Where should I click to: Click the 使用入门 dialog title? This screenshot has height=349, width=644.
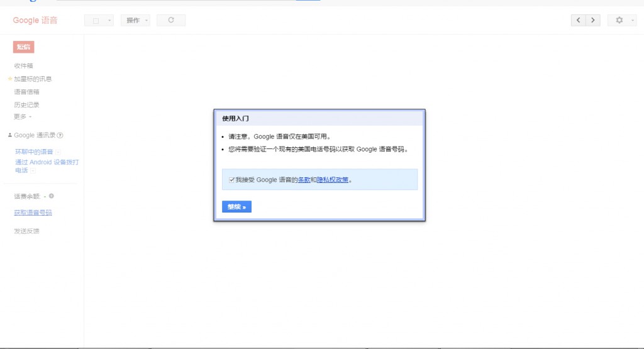tap(235, 118)
